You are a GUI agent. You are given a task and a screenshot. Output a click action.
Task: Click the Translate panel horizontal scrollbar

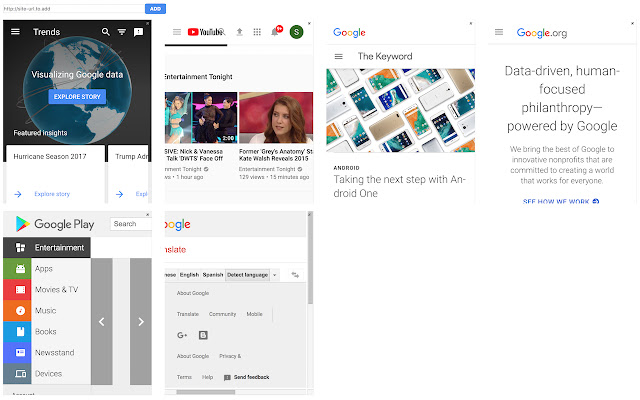(x=206, y=392)
